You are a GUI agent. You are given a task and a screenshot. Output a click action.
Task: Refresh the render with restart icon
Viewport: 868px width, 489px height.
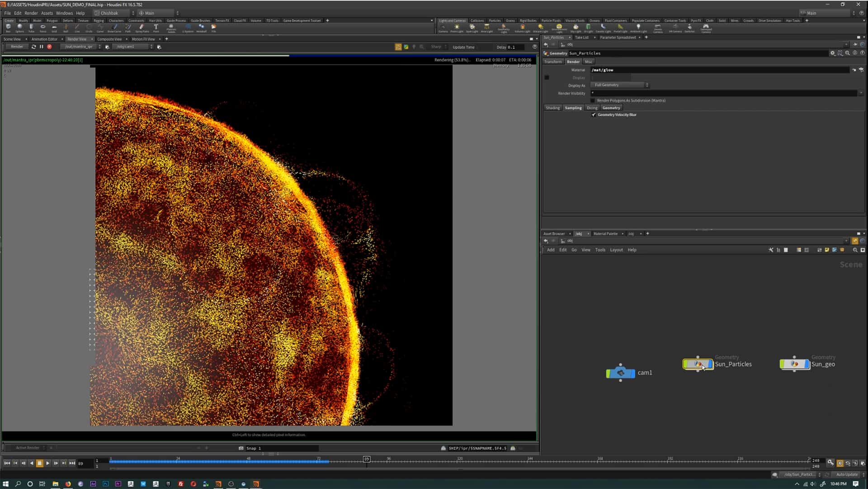33,47
